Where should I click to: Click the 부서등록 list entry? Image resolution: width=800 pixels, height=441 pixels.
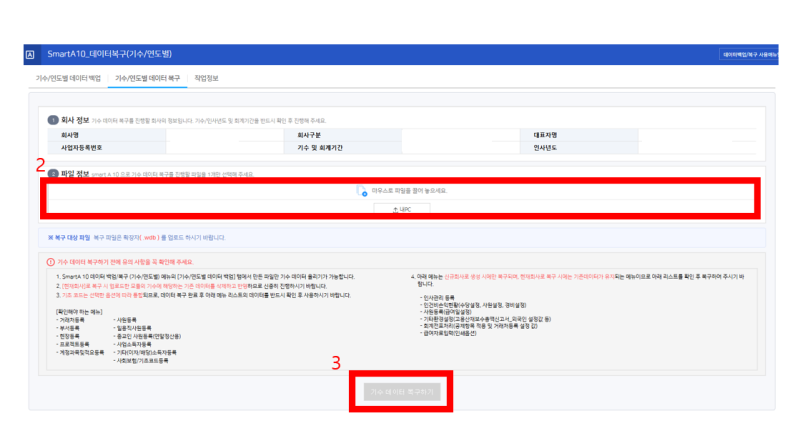coord(68,328)
